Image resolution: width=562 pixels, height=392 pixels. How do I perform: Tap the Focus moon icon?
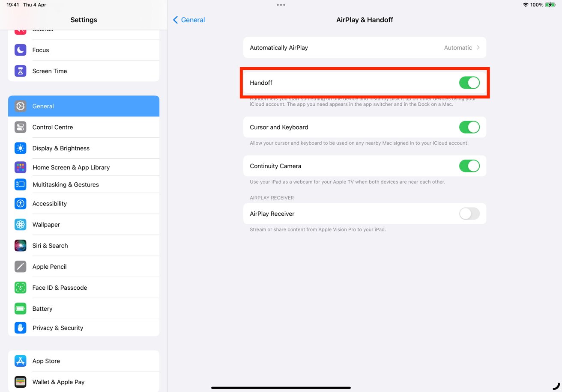[x=21, y=50]
